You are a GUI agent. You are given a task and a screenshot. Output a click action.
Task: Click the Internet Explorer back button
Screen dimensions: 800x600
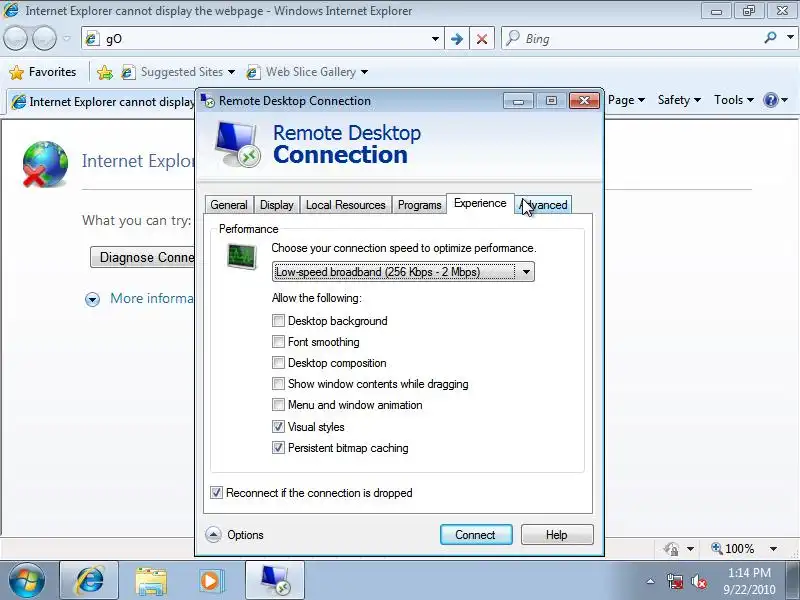tap(15, 38)
